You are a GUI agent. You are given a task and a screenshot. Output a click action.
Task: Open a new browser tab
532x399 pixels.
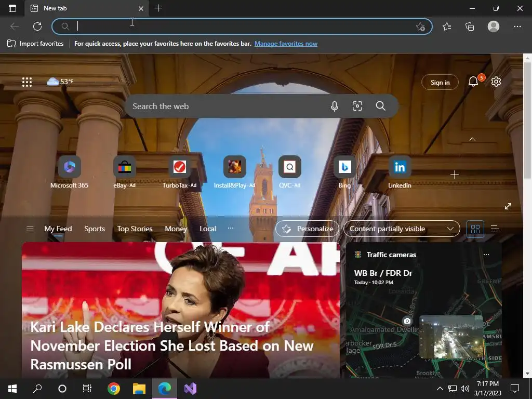click(x=158, y=8)
